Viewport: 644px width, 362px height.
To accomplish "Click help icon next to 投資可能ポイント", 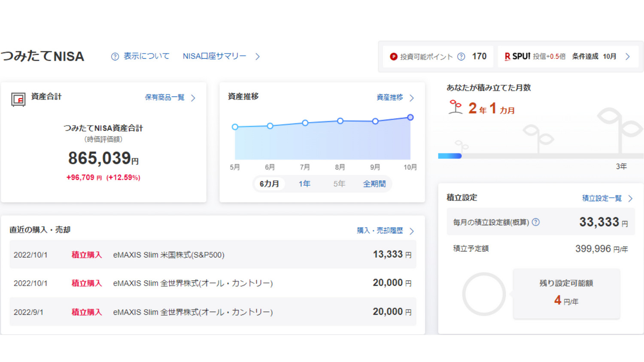I will point(461,57).
